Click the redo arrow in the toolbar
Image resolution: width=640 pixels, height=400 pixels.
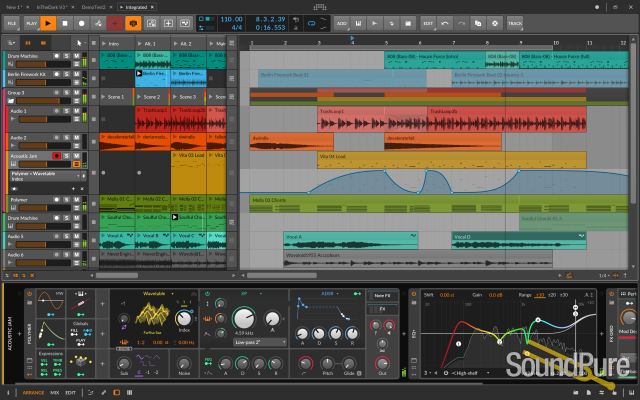click(x=461, y=23)
